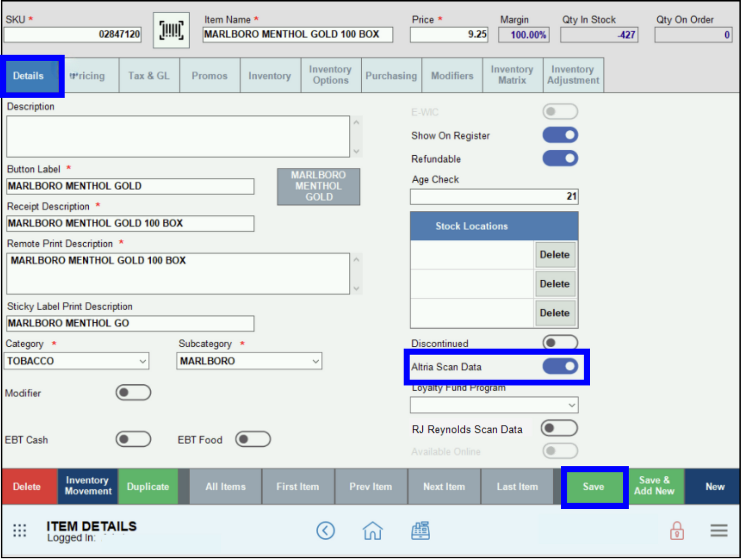Click the Age Check field
Screen dimensions: 742x560
(494, 197)
